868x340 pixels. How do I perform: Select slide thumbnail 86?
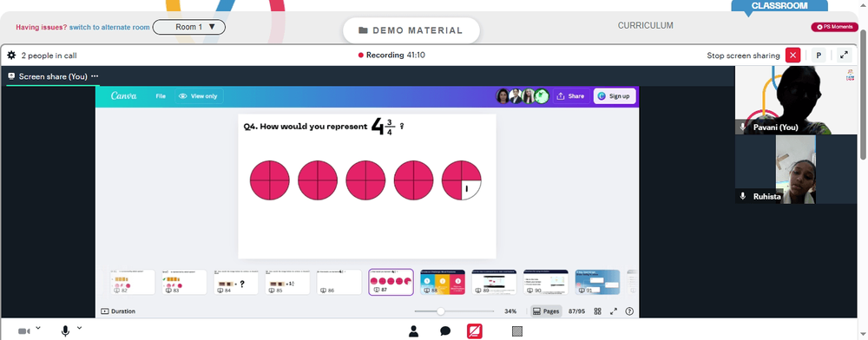pos(339,282)
